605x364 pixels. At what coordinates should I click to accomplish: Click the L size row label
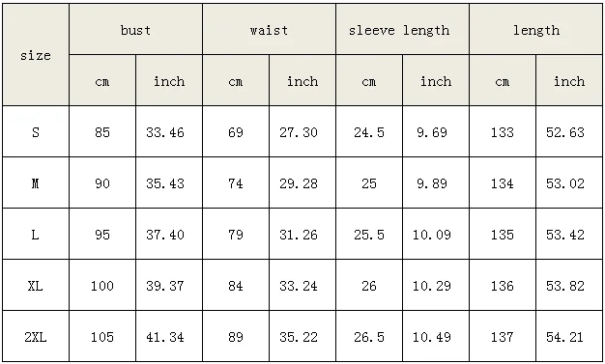36,235
